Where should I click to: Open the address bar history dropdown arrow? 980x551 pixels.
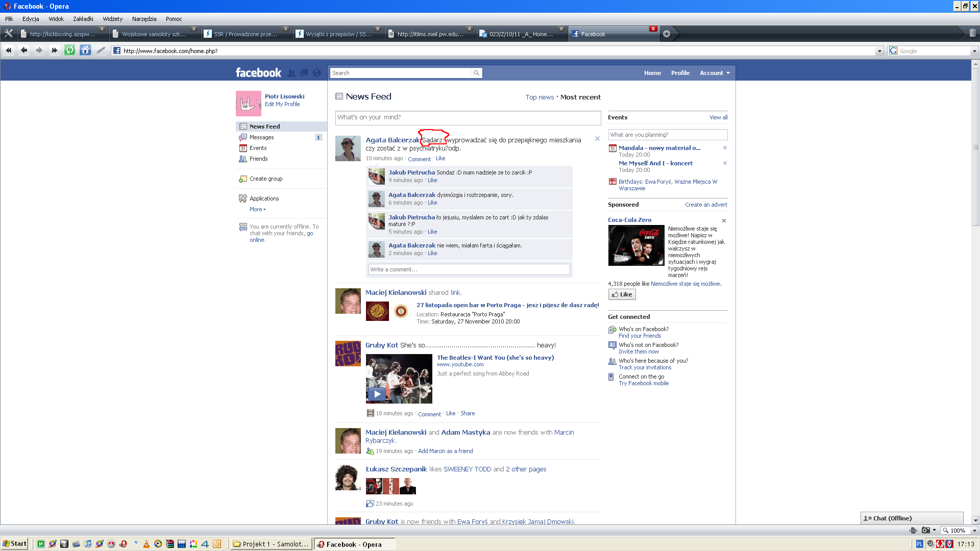pyautogui.click(x=879, y=51)
